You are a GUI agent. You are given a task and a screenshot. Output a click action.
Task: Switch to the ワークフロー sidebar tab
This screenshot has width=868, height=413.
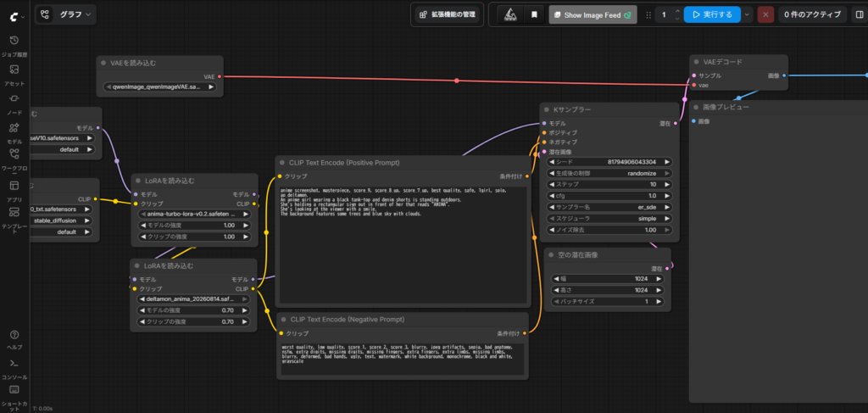click(x=14, y=160)
